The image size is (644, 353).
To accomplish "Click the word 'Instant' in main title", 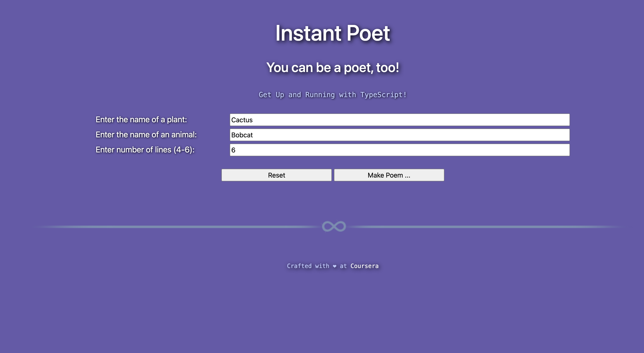I will [x=308, y=33].
